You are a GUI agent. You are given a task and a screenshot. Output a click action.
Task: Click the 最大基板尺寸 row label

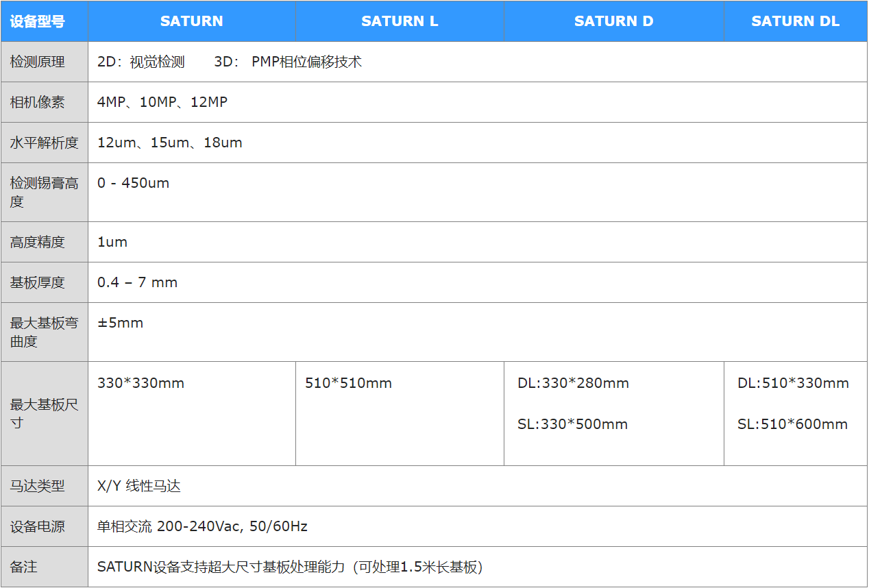44,413
